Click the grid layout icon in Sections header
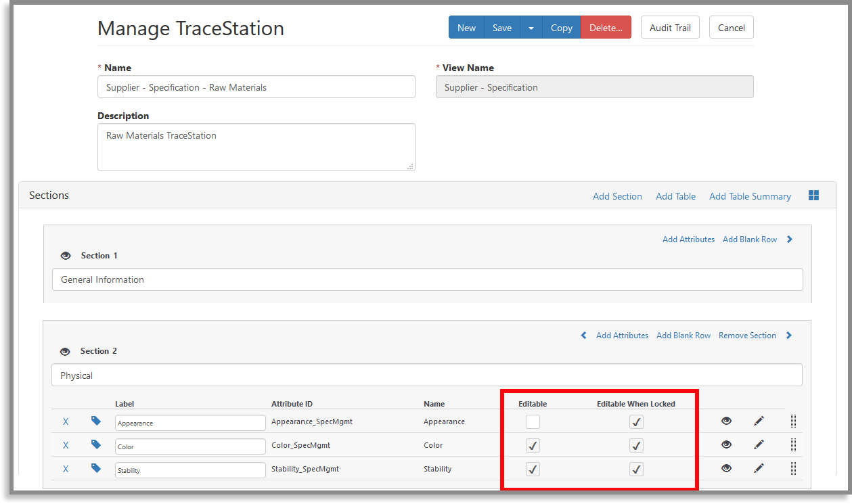 813,196
